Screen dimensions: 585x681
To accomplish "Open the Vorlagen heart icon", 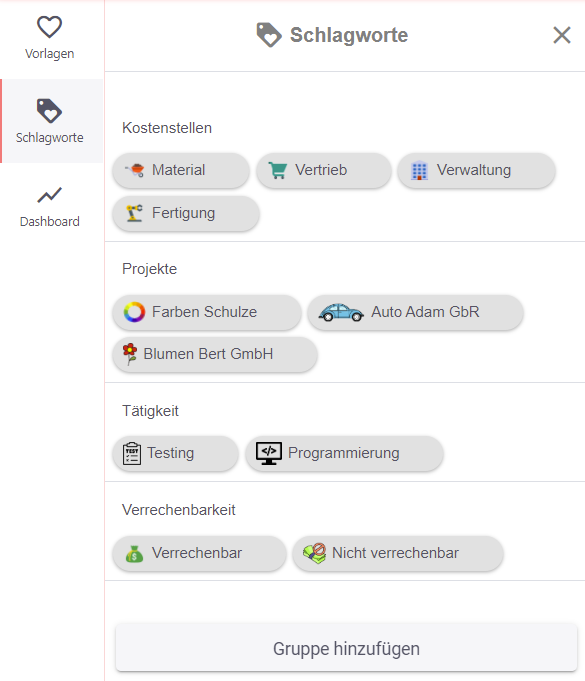I will coord(49,26).
